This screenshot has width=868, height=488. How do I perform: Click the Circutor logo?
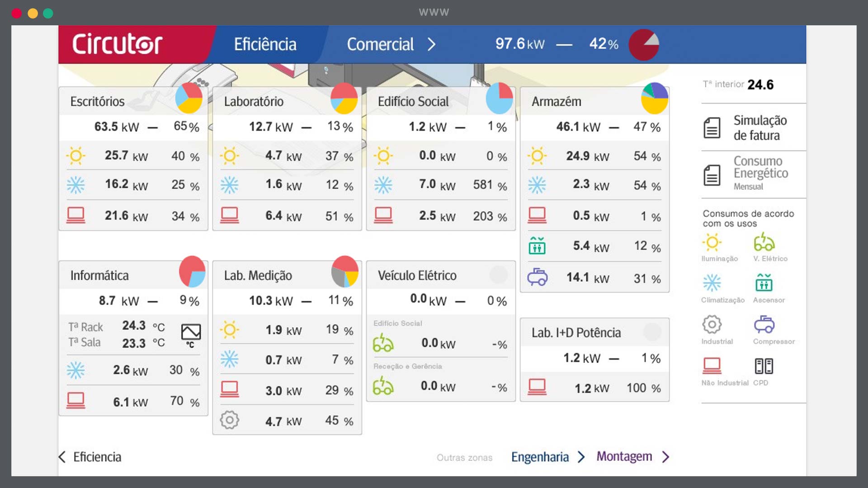point(117,44)
